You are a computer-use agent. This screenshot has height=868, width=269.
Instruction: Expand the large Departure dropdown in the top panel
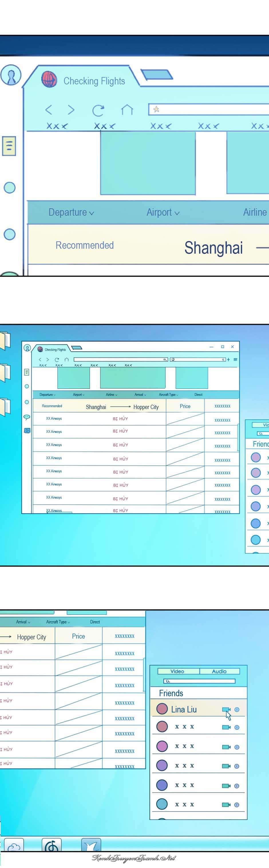point(71,212)
